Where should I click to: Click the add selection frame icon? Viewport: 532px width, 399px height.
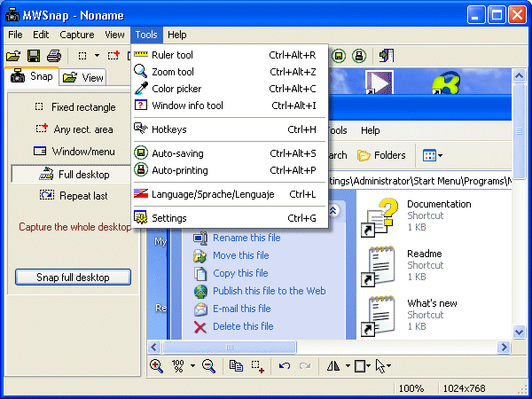click(x=258, y=367)
